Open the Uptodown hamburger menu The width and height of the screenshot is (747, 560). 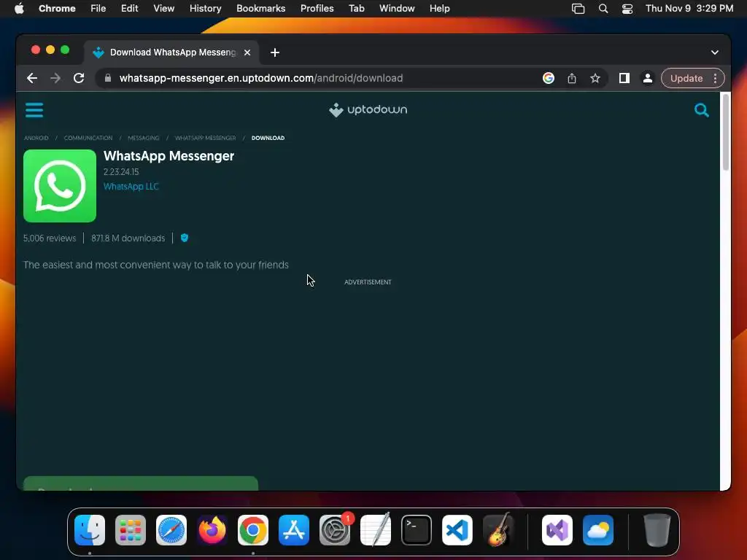[x=34, y=110]
